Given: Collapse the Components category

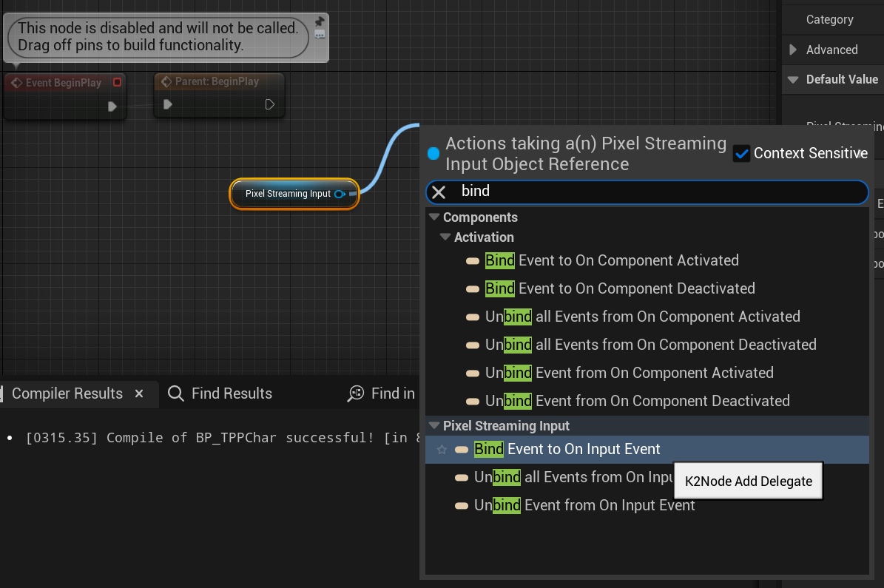Looking at the screenshot, I should (433, 217).
